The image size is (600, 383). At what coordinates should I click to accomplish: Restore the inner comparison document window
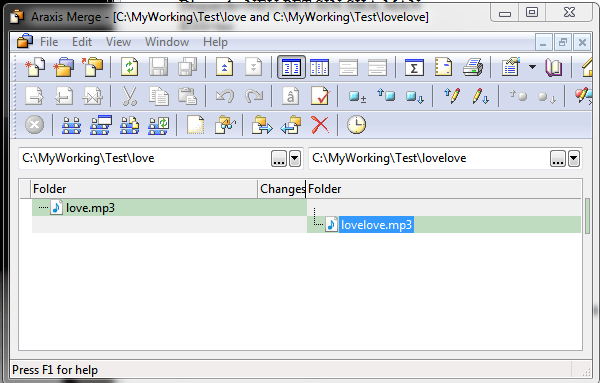click(x=562, y=42)
